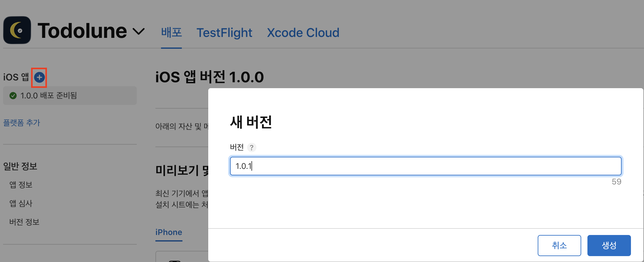
Task: Open 앱 정보 in the sidebar
Action: click(x=21, y=185)
